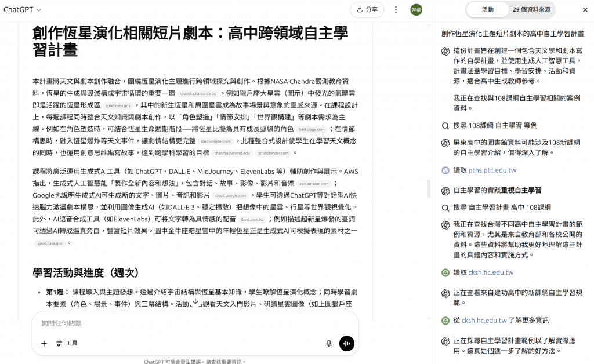
Task: Click the scroll-to-bottom arrow icon
Action: pos(195,301)
